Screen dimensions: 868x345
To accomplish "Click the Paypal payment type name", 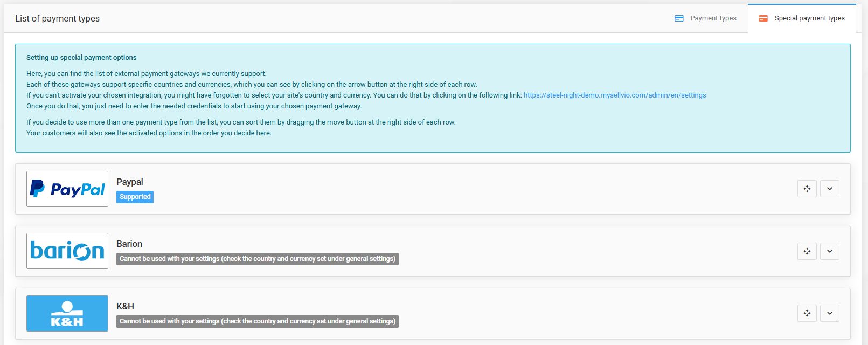I will [130, 182].
